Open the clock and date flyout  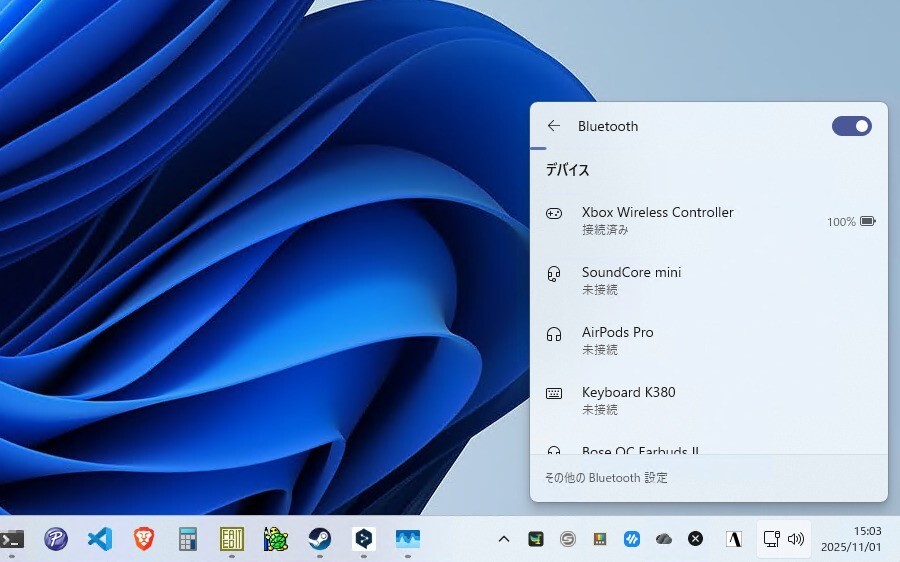tap(850, 539)
